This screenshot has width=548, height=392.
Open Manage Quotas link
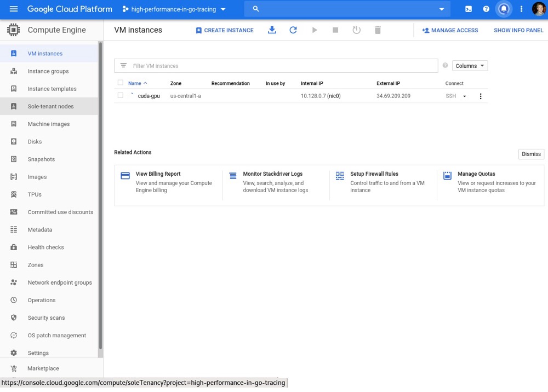pos(476,174)
